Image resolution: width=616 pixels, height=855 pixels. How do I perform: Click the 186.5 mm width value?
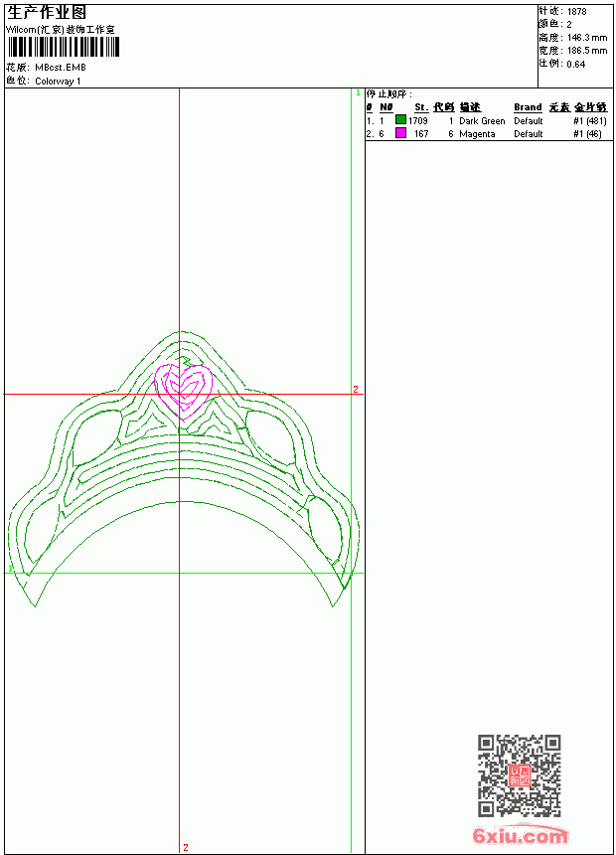(x=587, y=51)
